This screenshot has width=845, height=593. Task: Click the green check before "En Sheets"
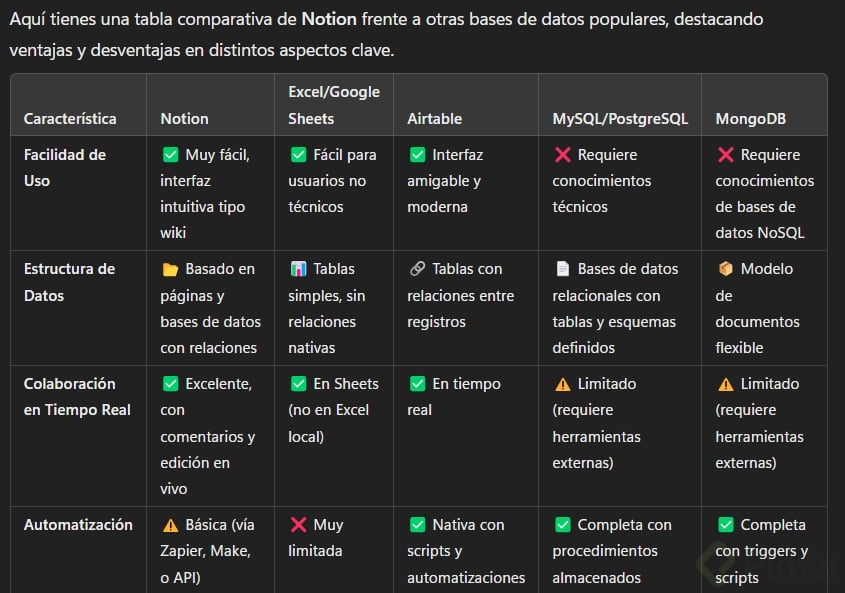(298, 383)
